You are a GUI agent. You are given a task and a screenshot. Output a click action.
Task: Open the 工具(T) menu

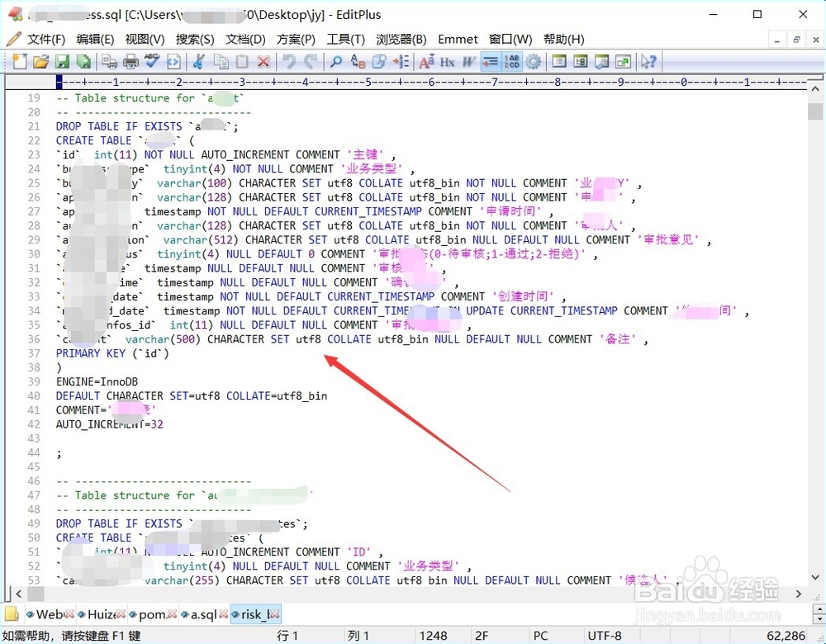tap(345, 40)
